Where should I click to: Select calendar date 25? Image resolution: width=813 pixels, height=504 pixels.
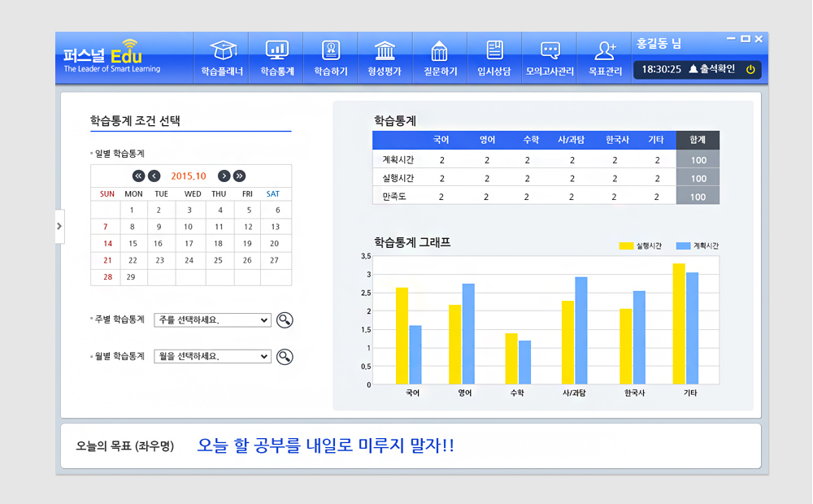point(218,260)
